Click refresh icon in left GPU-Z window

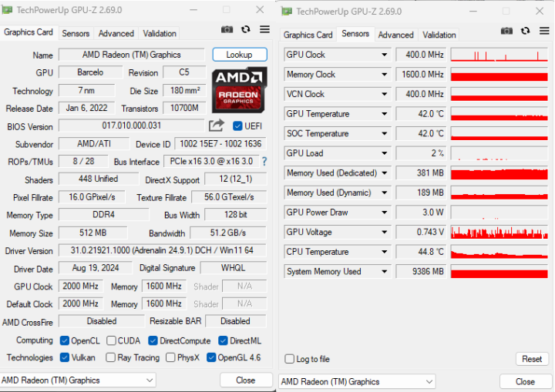click(246, 29)
